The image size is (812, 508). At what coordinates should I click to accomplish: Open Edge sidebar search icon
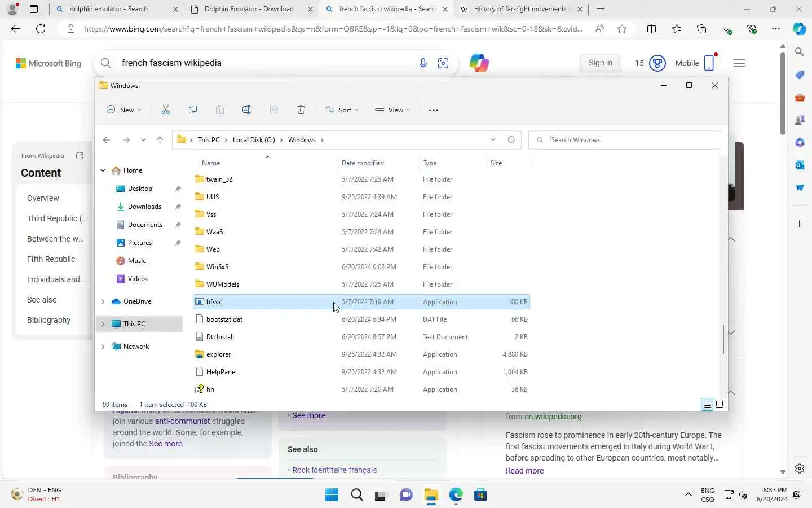pos(800,52)
